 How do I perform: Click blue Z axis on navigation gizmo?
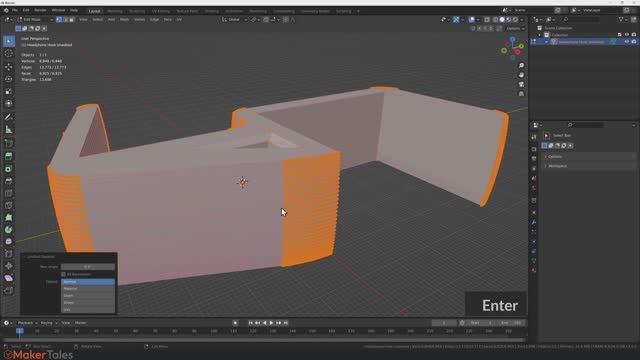coord(512,39)
